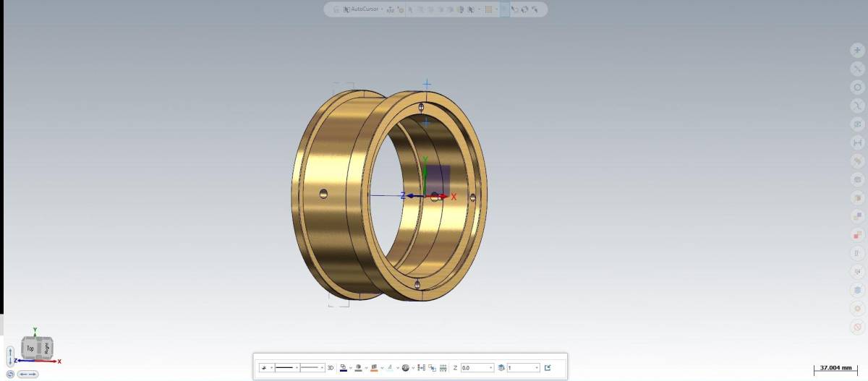The image size is (868, 381).
Task: Click the icon right of the AutoCursor dropdown
Action: [x=390, y=9]
